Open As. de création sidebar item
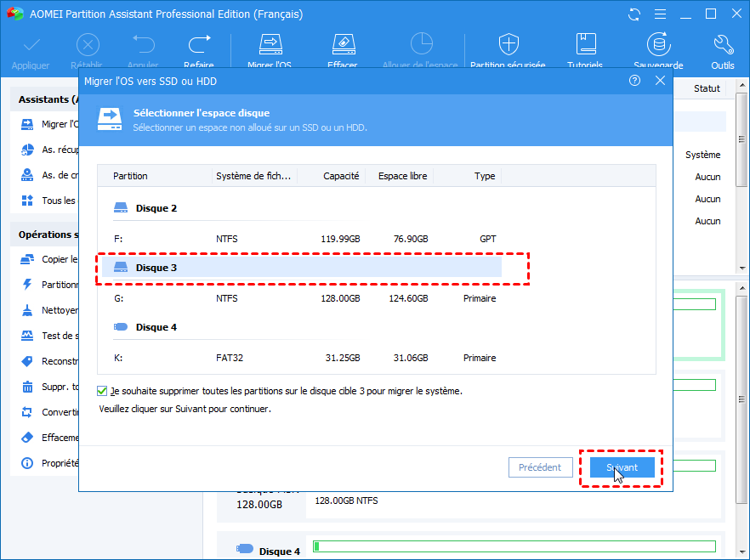This screenshot has height=560, width=750. (49, 175)
